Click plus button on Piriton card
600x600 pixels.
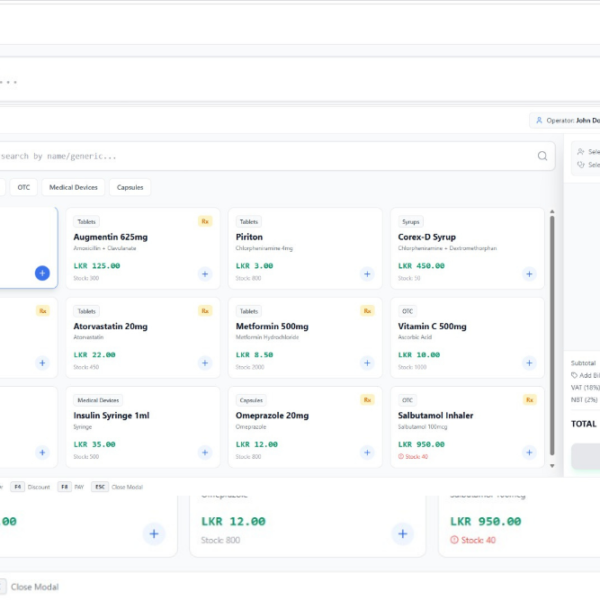pos(366,273)
